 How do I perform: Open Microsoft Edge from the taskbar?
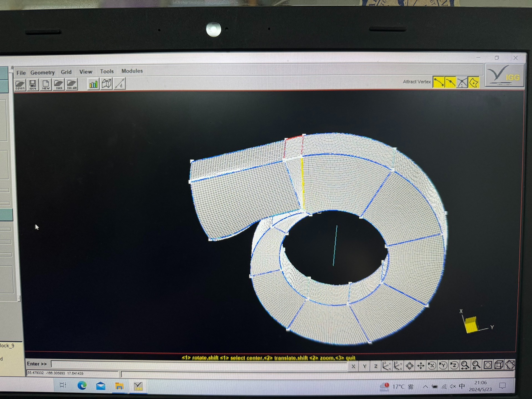[x=82, y=386]
